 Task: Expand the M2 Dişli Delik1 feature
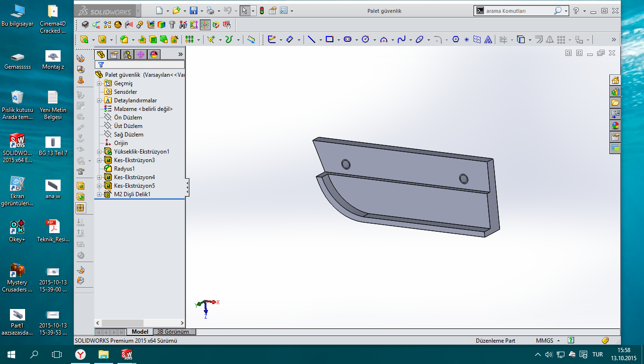pos(99,194)
